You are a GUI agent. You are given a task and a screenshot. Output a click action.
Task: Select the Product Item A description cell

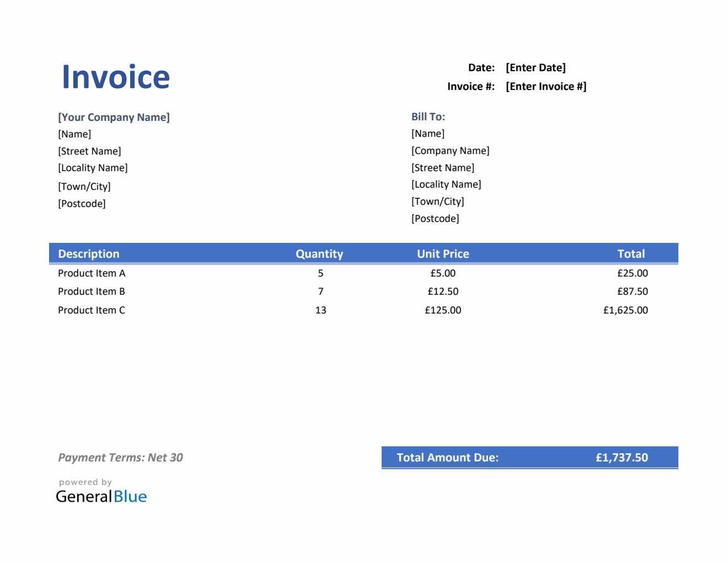tap(92, 273)
